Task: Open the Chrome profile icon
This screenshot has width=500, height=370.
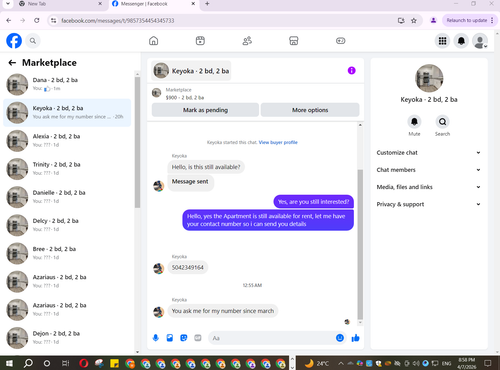Action: click(433, 20)
